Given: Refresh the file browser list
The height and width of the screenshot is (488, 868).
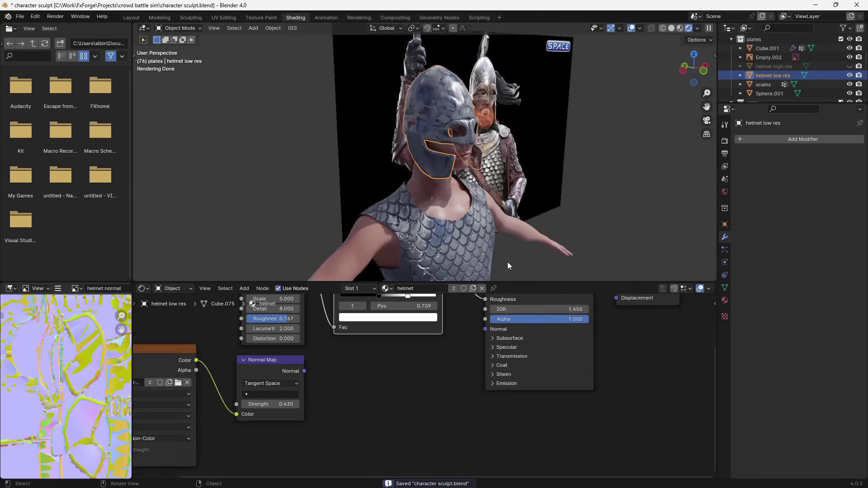Looking at the screenshot, I should tap(45, 43).
